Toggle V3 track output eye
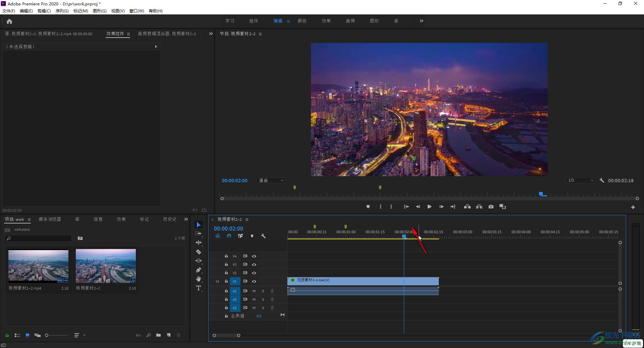Image resolution: width=644 pixels, height=348 pixels. pyautogui.click(x=254, y=264)
